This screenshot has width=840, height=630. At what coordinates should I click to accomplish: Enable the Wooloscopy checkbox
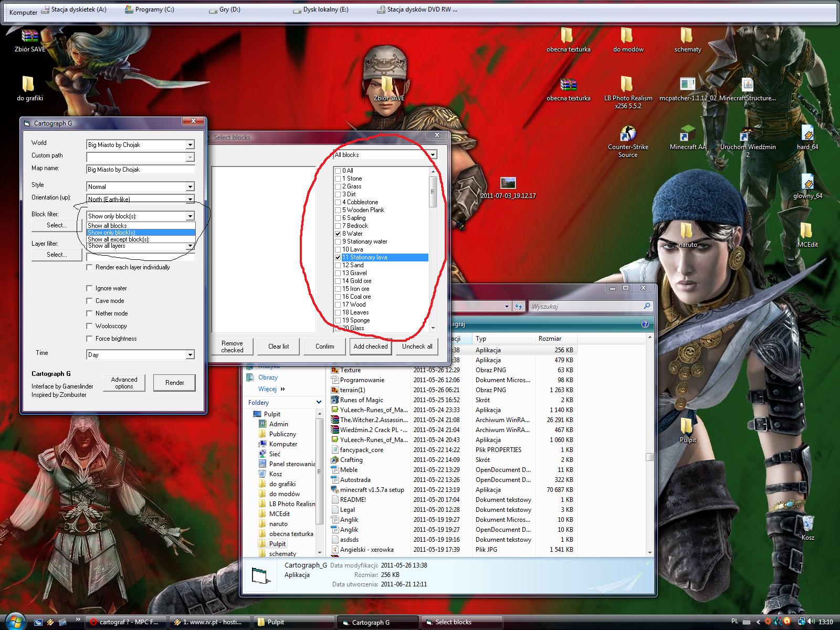[90, 326]
